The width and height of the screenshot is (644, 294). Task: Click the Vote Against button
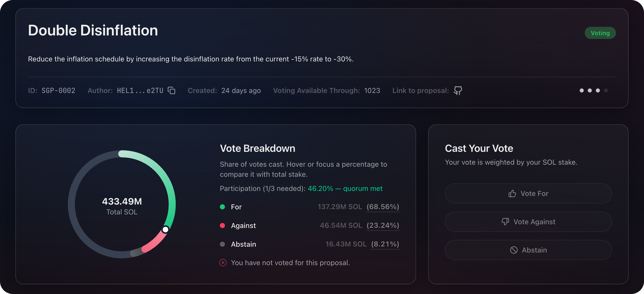click(528, 222)
